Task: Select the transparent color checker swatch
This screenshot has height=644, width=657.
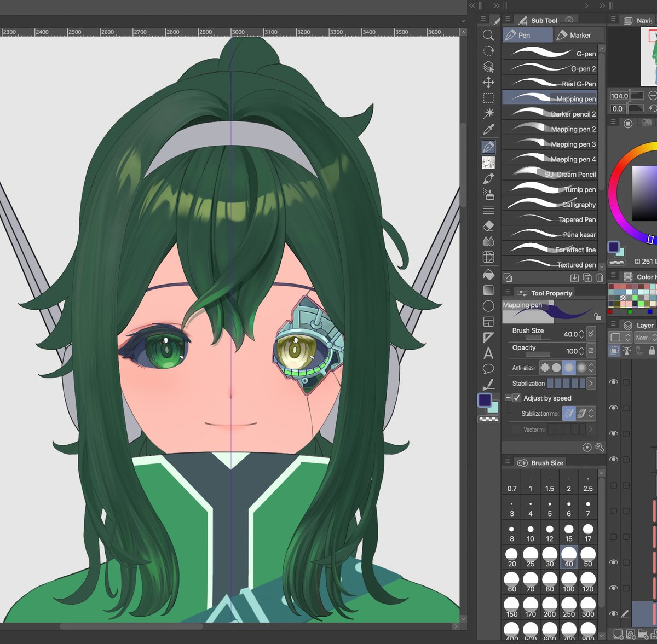Action: 488,420
